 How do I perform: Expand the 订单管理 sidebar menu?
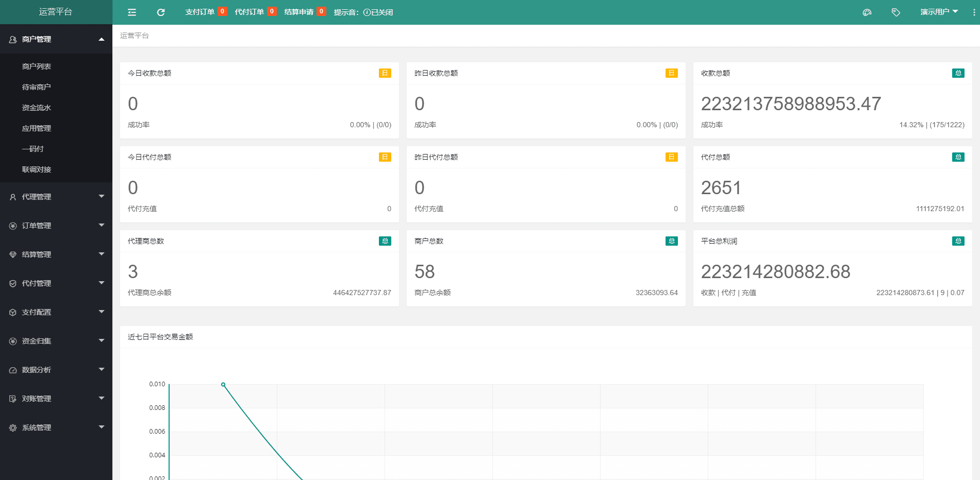pos(56,226)
